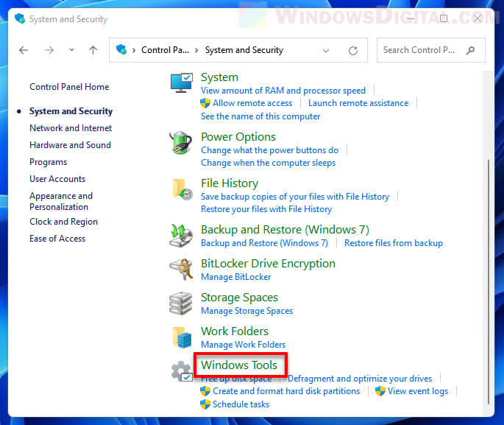Click Restore files from backup

[394, 243]
